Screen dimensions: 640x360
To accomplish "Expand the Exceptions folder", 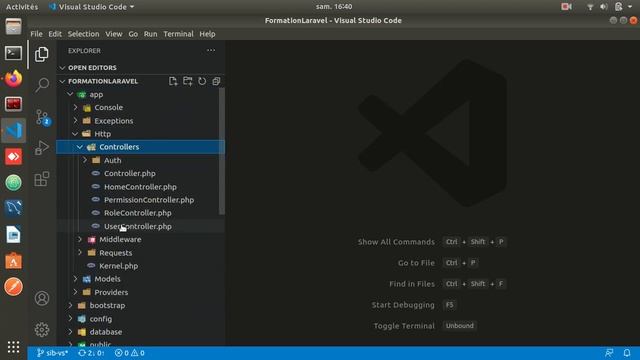I will pos(76,121).
